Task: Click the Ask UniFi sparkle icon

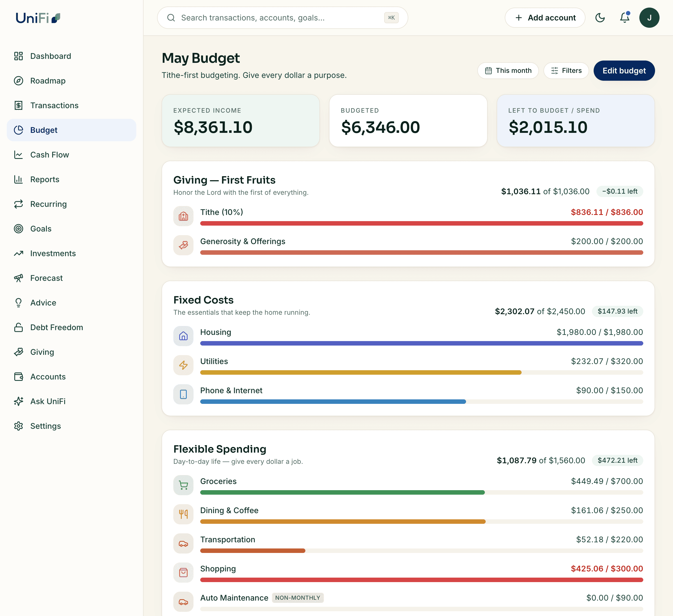Action: tap(18, 401)
